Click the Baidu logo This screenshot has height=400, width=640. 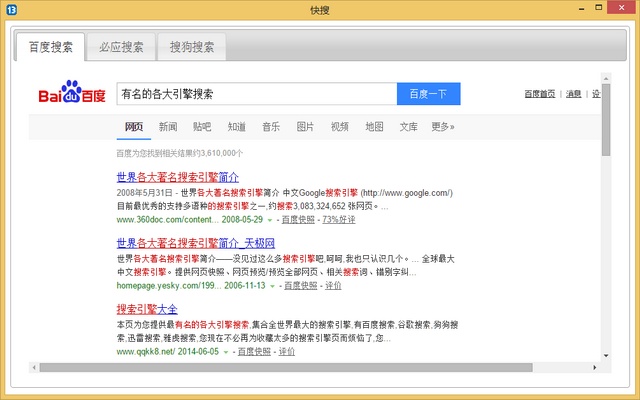pyautogui.click(x=72, y=92)
